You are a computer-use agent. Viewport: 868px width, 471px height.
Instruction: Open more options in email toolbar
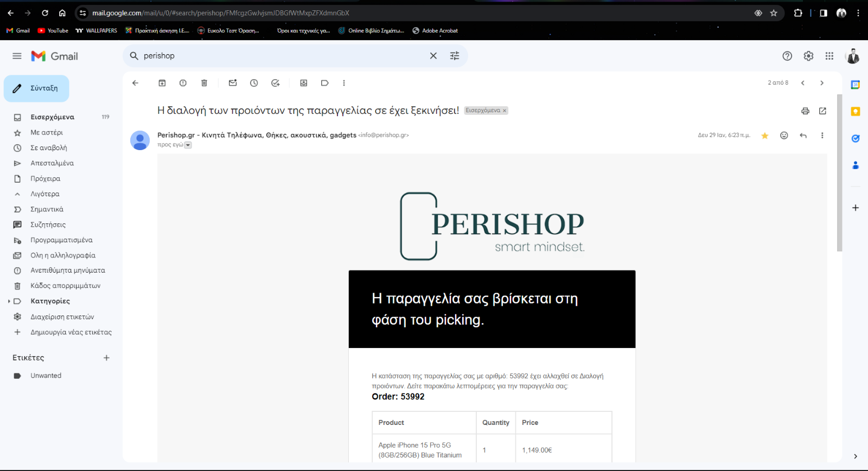point(344,83)
